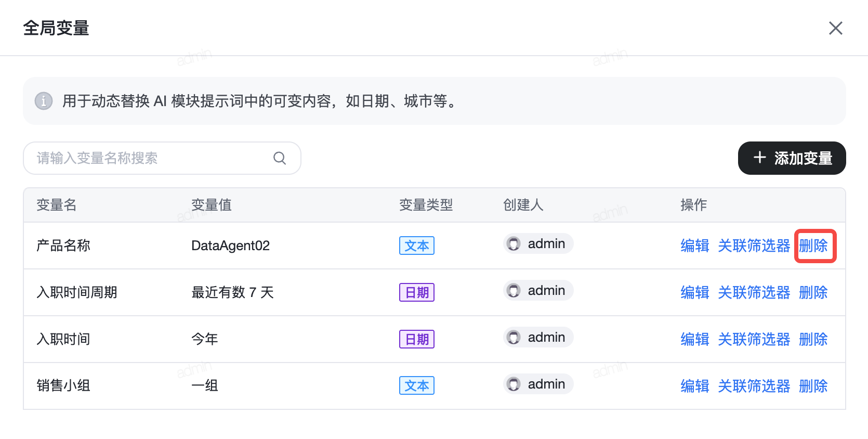Delete the 入职时间 variable

813,339
